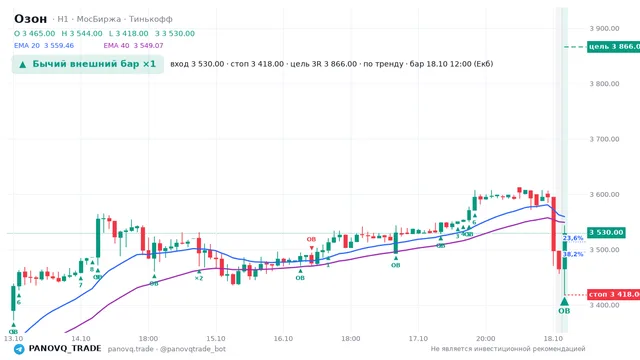Select the ×2 signal marker on the chart
This screenshot has height=360, width=640.
tap(199, 276)
